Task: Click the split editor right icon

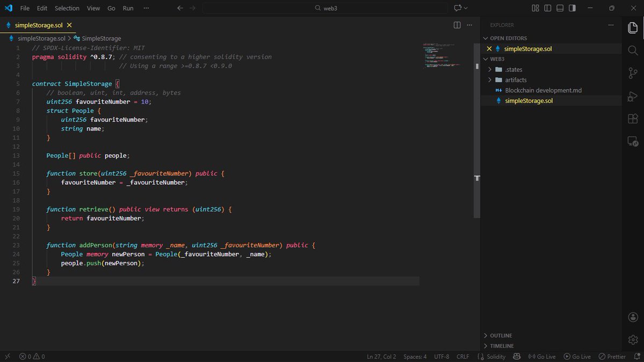Action: coord(457,25)
